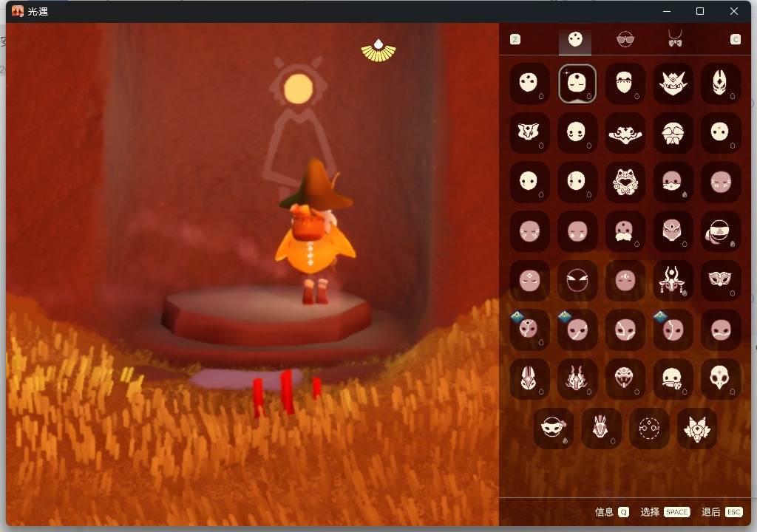
Task: Select the round mask with side stripe
Action: (577, 182)
